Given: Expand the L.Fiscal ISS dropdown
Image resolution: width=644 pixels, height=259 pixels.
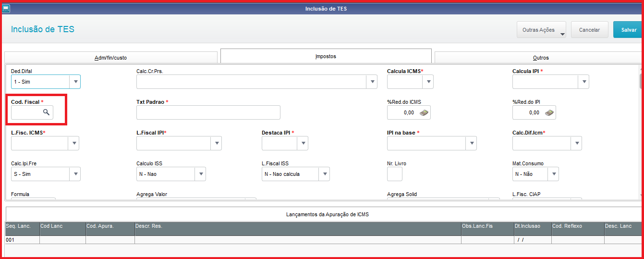Looking at the screenshot, I should coord(324,174).
